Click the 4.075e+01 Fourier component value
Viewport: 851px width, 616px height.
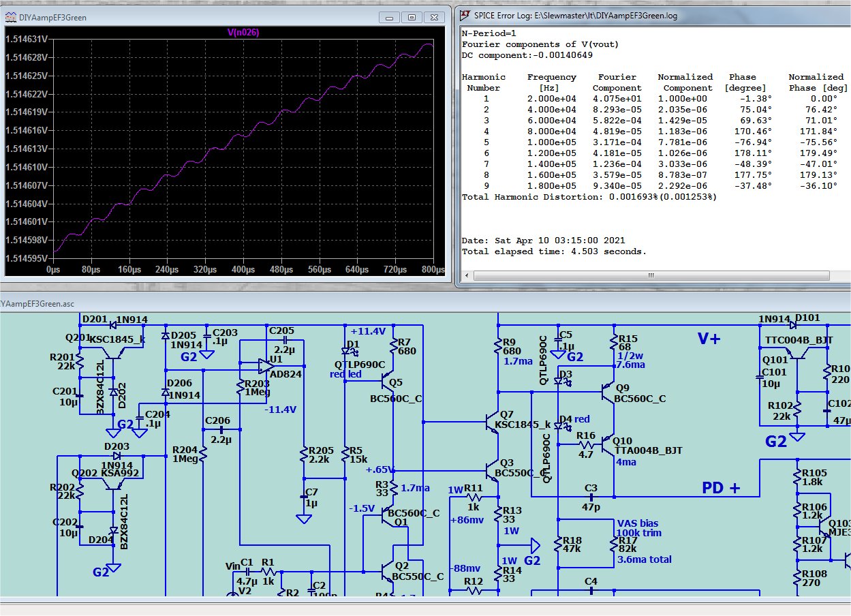pos(617,99)
